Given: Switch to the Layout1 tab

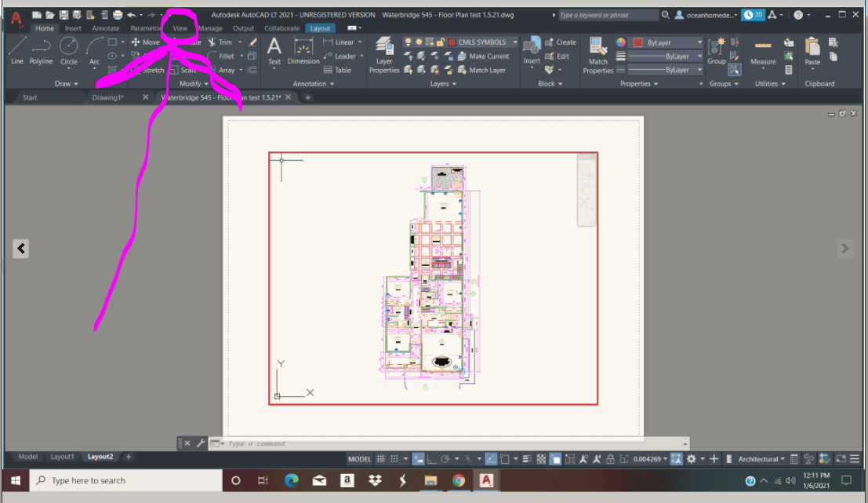Looking at the screenshot, I should [62, 456].
